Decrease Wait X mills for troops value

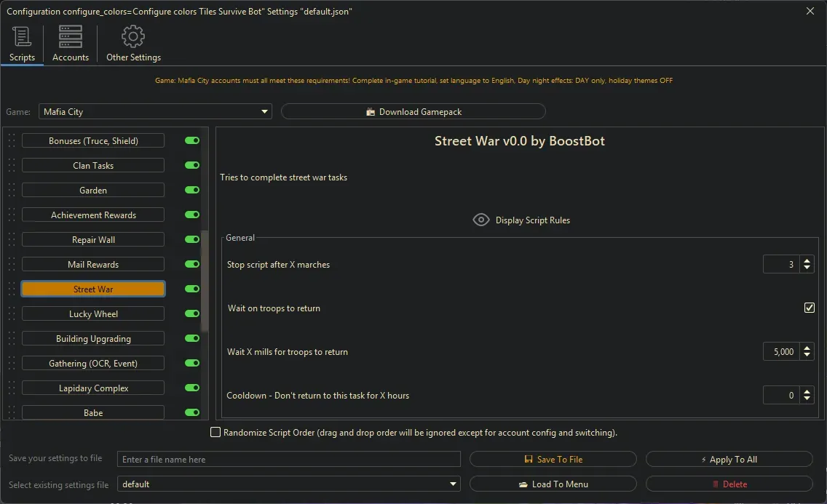click(807, 356)
